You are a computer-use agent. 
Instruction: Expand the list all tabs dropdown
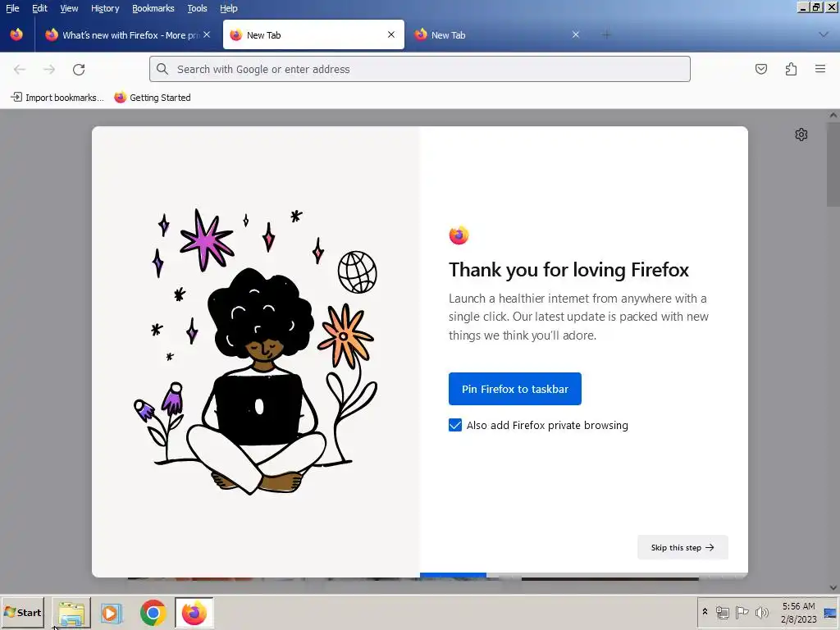tap(824, 34)
